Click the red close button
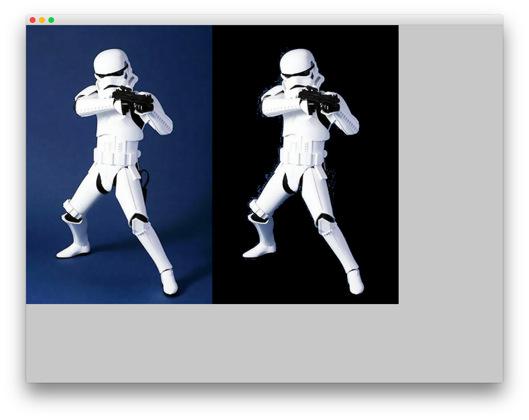Image resolution: width=529 pixels, height=420 pixels. coord(32,20)
